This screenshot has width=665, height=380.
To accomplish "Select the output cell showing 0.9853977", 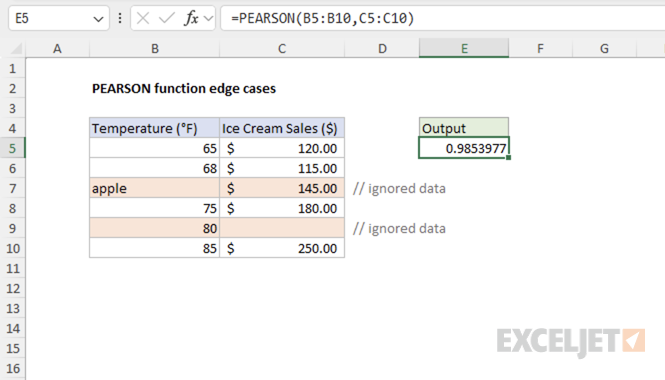I will point(464,148).
